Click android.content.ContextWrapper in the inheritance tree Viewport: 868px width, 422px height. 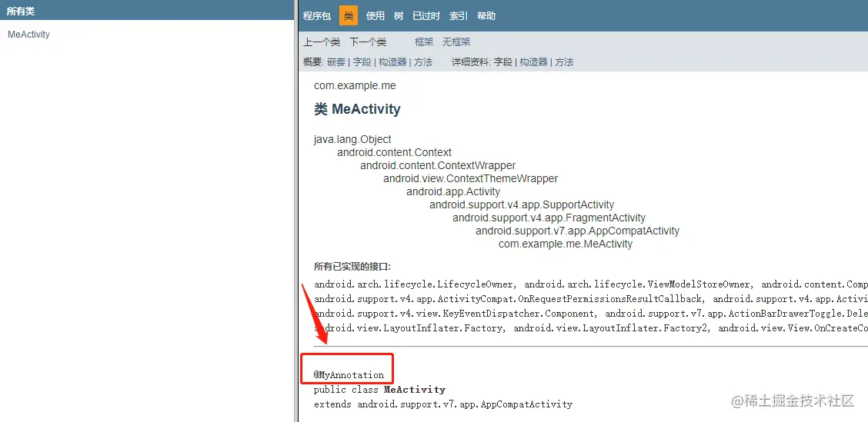tap(438, 165)
